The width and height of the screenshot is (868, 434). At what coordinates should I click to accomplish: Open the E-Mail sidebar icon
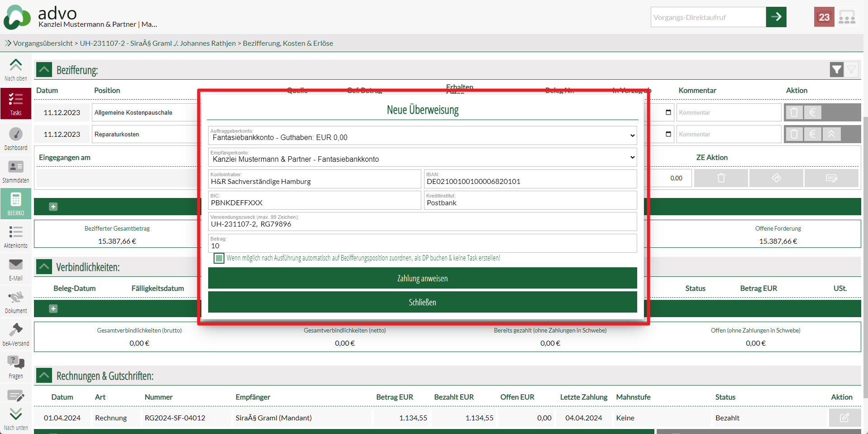pyautogui.click(x=16, y=269)
